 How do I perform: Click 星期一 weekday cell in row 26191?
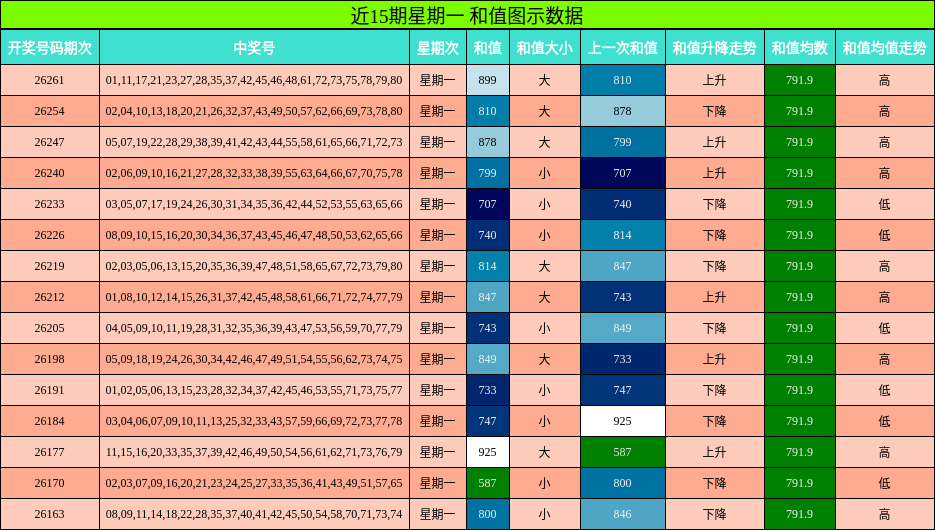(x=438, y=390)
